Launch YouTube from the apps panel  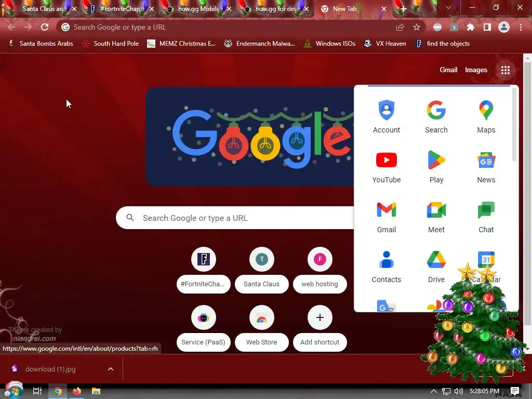[386, 166]
